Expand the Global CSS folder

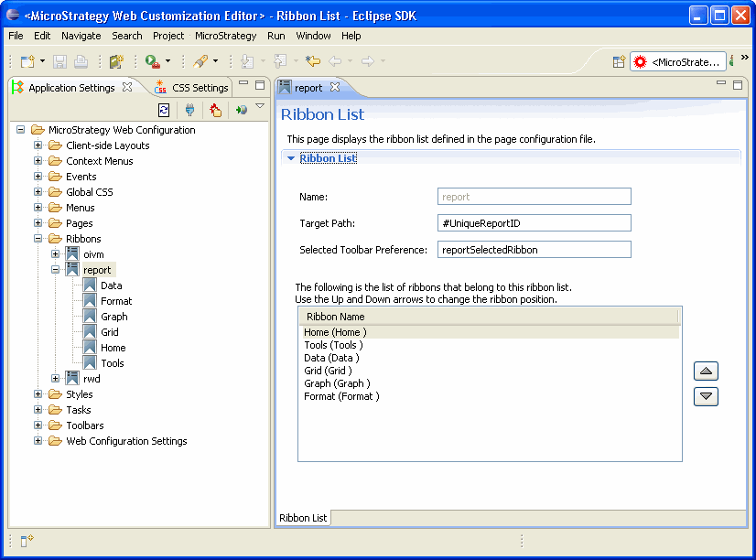point(38,192)
